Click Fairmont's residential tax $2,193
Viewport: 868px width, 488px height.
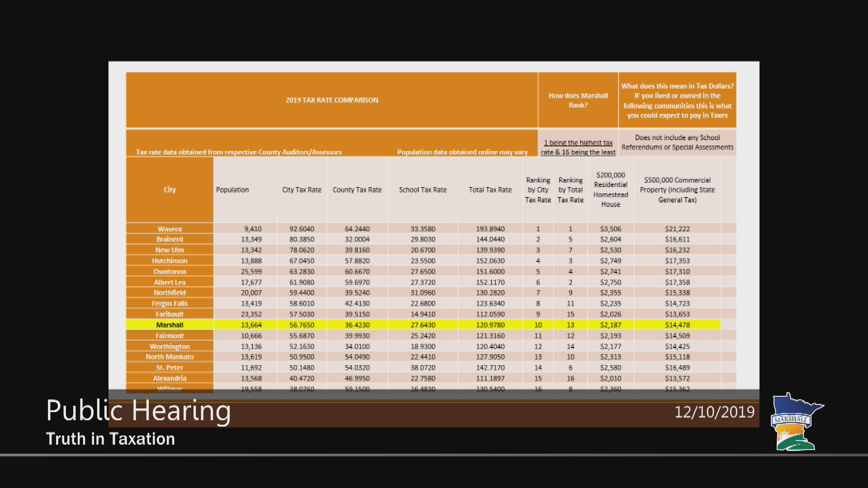(611, 336)
